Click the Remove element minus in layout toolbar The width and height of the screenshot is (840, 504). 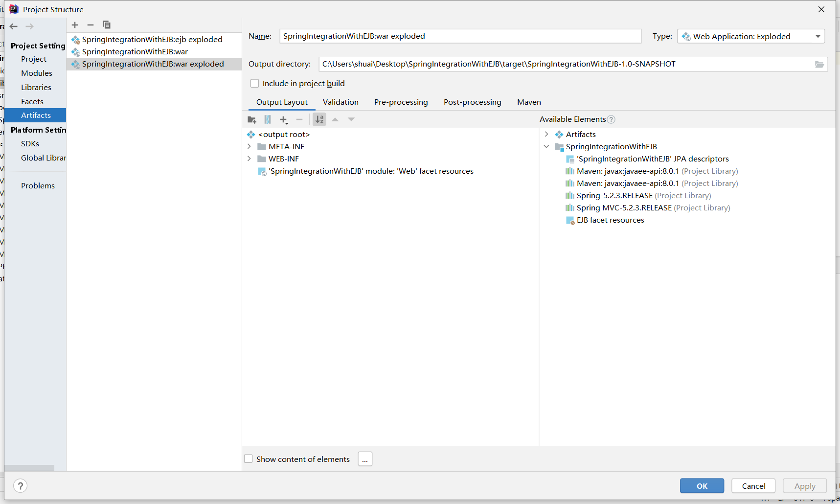click(299, 119)
